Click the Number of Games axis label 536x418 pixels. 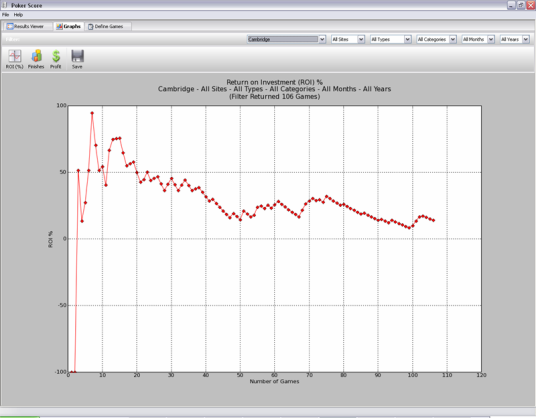(274, 381)
